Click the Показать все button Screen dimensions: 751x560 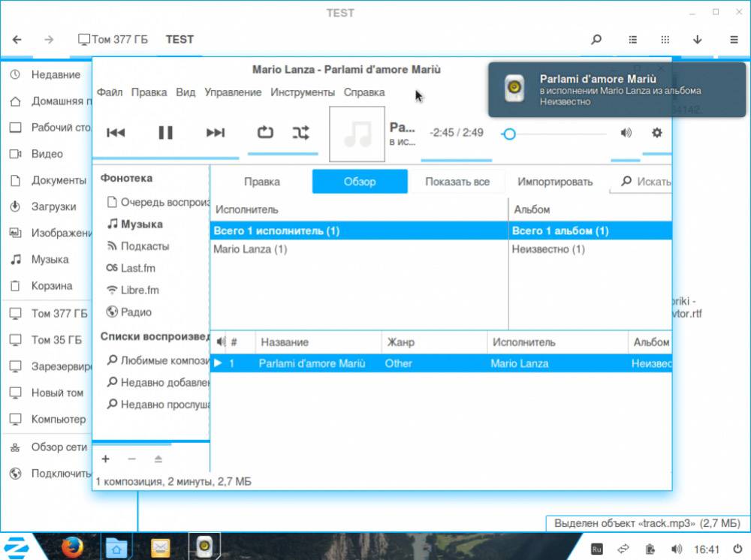pyautogui.click(x=457, y=182)
